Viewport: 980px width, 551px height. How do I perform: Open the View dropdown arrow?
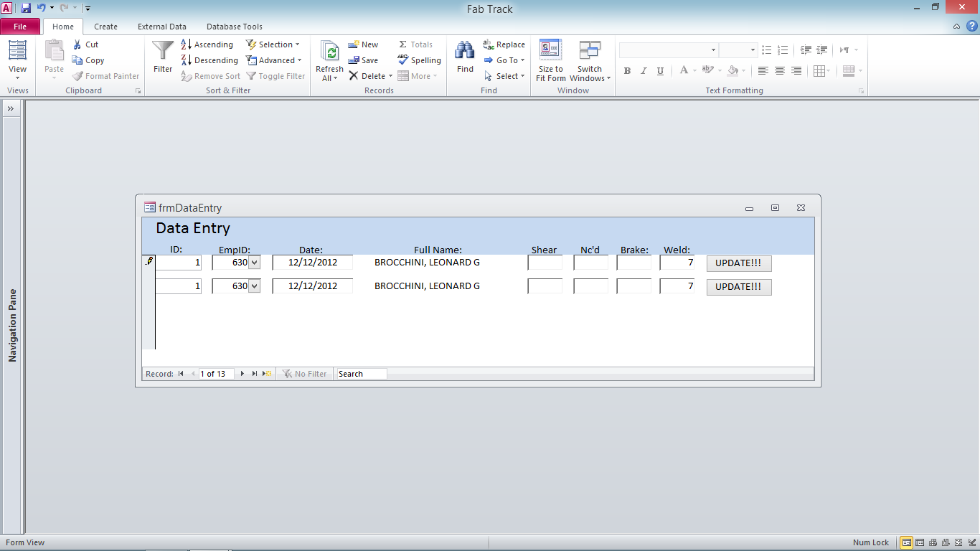pos(17,77)
